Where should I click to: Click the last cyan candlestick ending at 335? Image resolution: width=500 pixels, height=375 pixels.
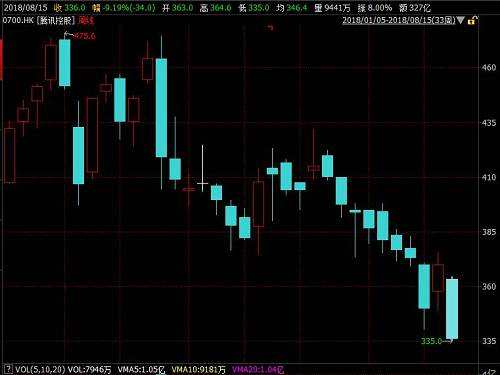pos(452,309)
